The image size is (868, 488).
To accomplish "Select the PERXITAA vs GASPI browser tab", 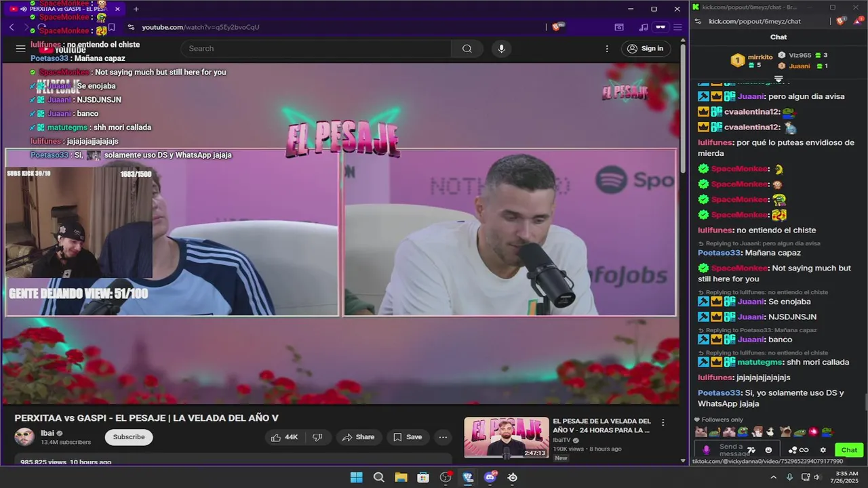I will (64, 9).
